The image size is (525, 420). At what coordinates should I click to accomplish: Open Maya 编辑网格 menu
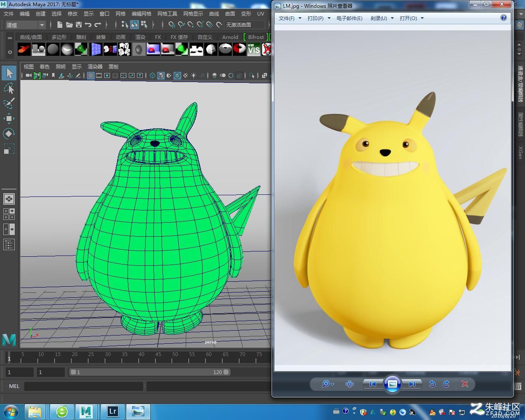pyautogui.click(x=142, y=14)
